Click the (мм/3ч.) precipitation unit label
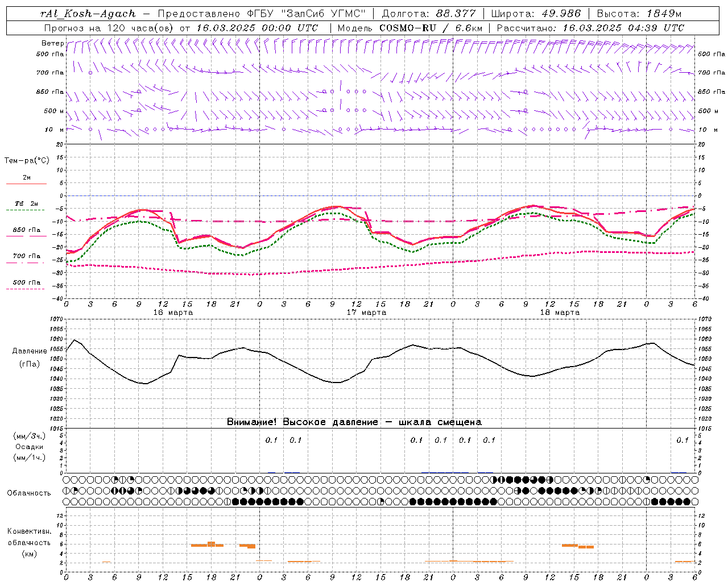The width and height of the screenshot is (728, 582). (x=29, y=436)
